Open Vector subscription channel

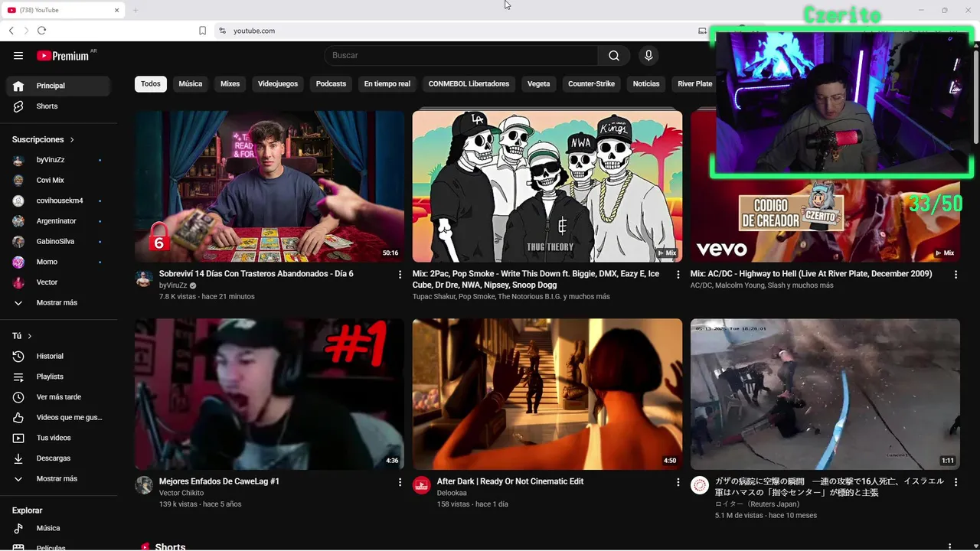pos(59,282)
